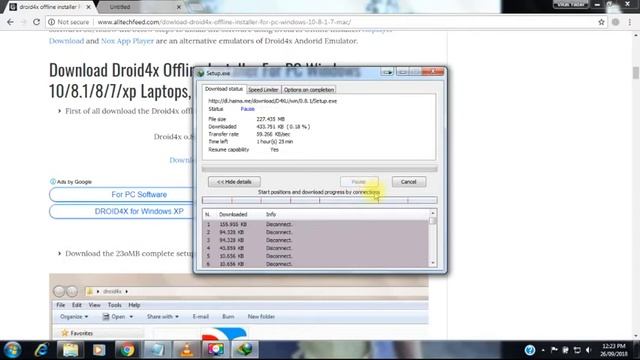Click the colorful app icon beside VLC

pos(215,350)
